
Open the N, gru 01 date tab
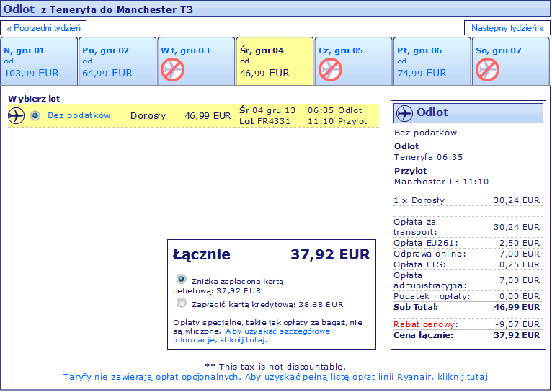click(x=39, y=61)
